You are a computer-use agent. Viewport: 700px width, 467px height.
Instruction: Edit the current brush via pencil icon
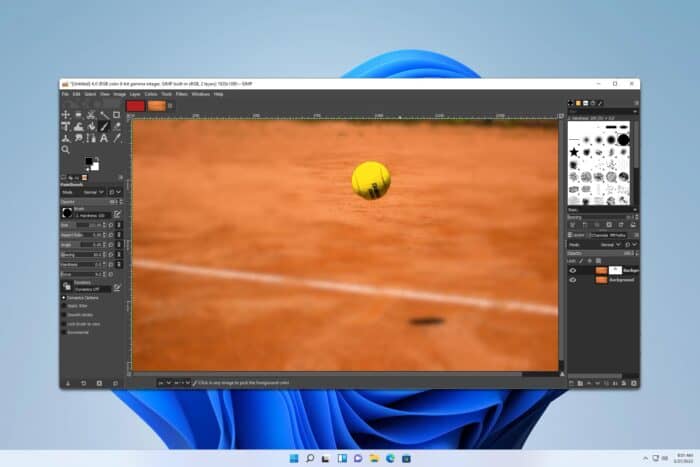[x=117, y=214]
